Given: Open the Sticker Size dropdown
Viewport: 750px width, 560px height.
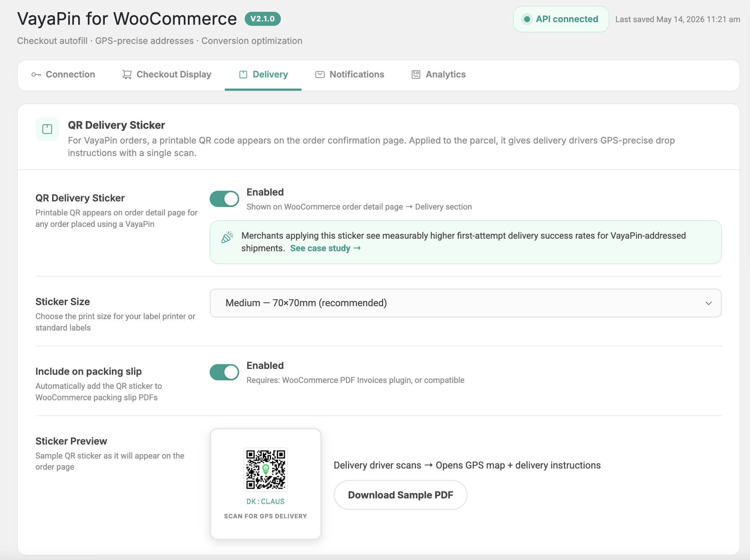Looking at the screenshot, I should [465, 303].
